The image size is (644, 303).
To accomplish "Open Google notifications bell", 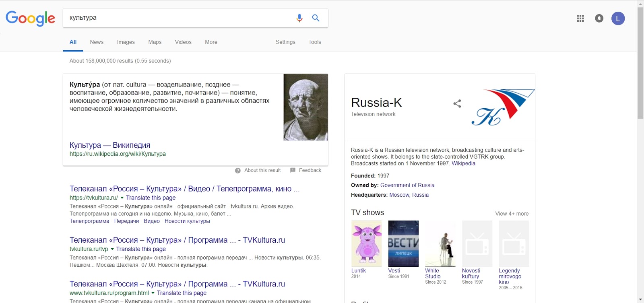I will (x=599, y=19).
